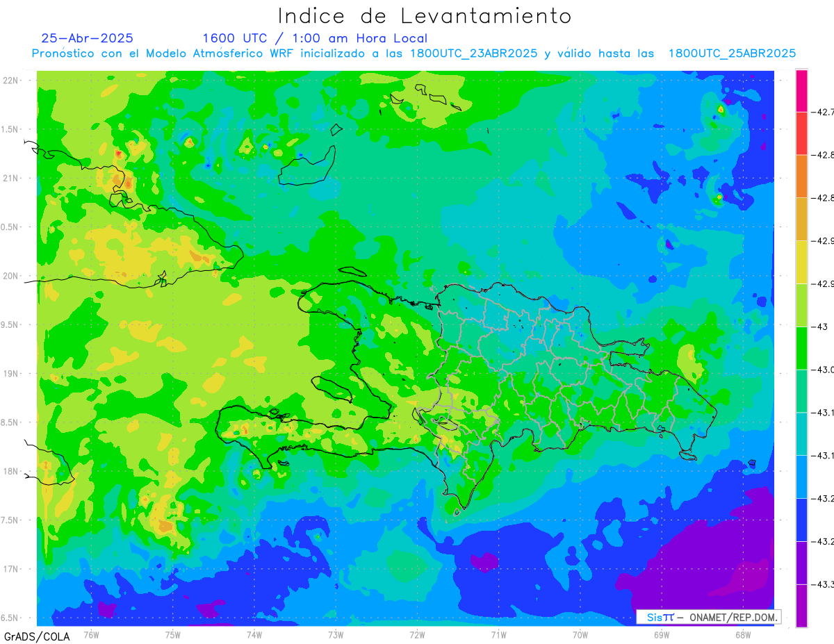
Task: Click the legend value '-43.3'
Action: click(824, 584)
